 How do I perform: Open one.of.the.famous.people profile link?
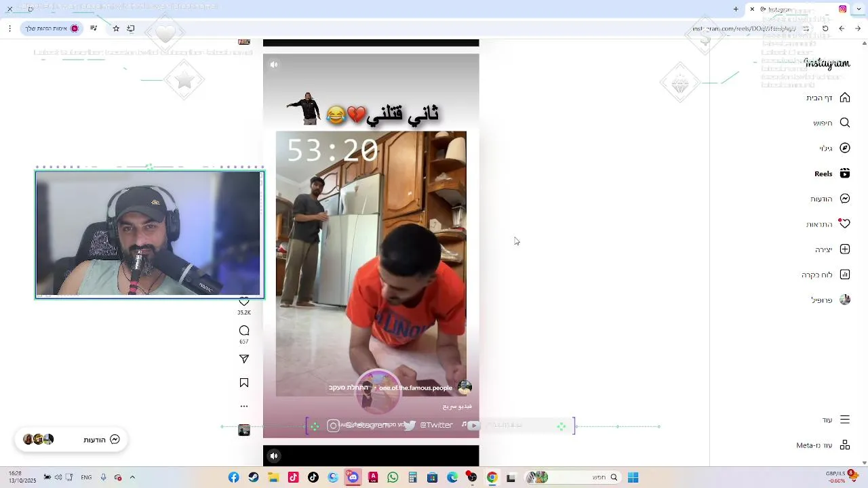click(416, 388)
